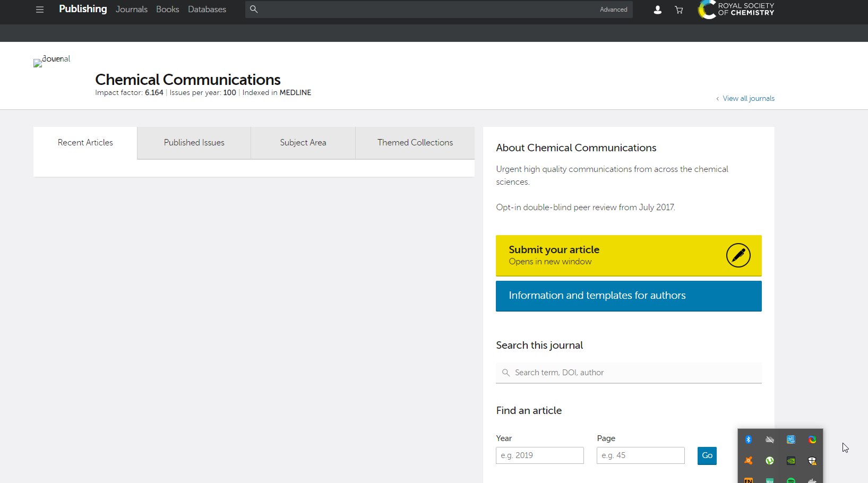Click the Royal Society of Chemistry logo
868x483 pixels.
tap(736, 10)
